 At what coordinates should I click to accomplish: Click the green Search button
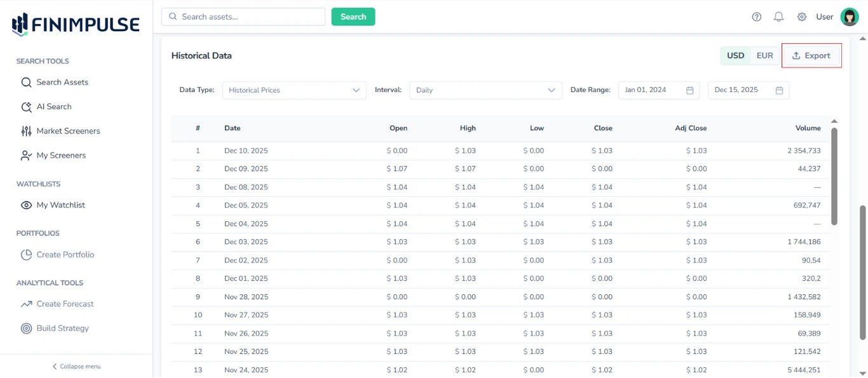coord(353,17)
